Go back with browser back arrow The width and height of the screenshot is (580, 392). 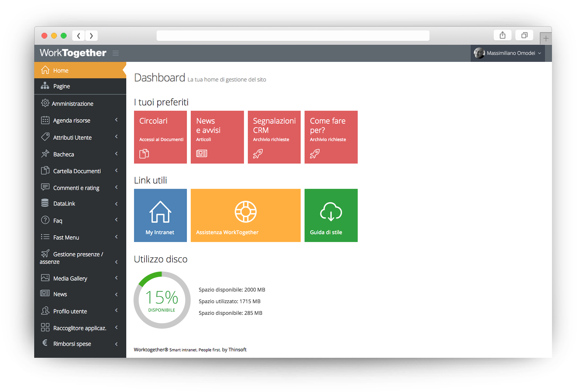tap(79, 36)
